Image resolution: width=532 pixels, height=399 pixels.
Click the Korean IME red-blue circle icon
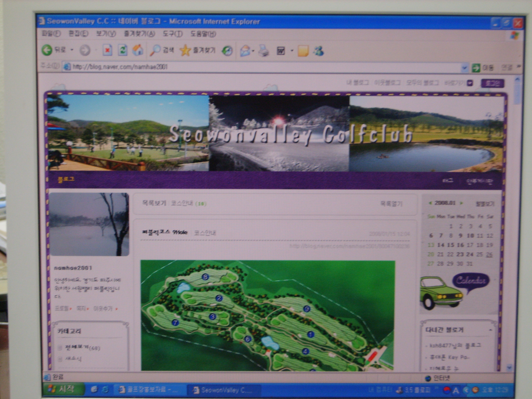pyautogui.click(x=447, y=390)
